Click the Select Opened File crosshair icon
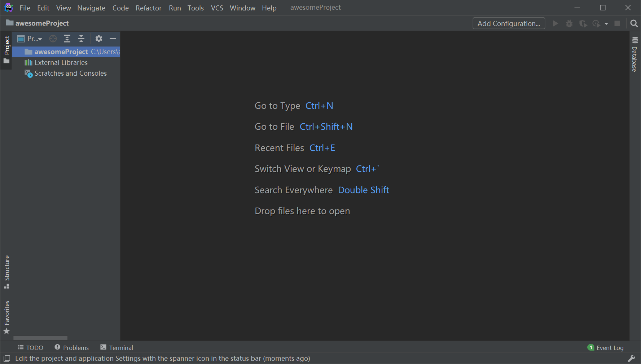The width and height of the screenshot is (641, 364). (x=53, y=39)
